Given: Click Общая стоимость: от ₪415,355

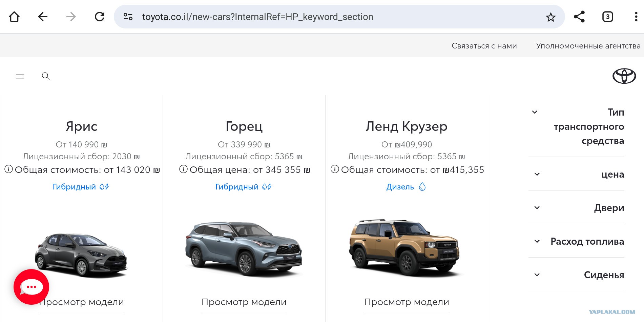Looking at the screenshot, I should (413, 169).
